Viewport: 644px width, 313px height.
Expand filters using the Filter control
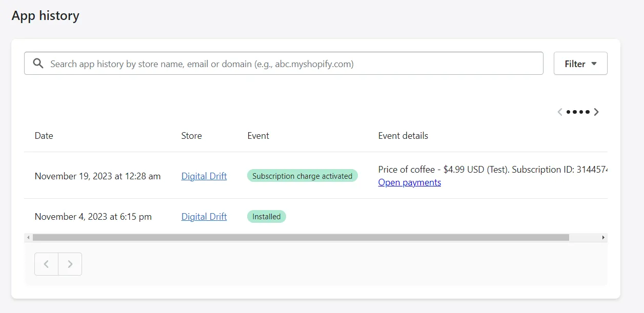580,63
